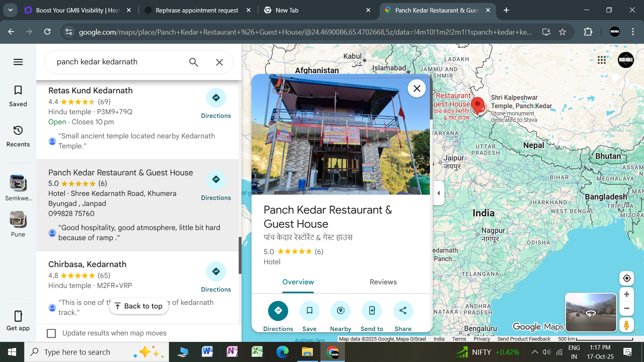Click Directions icon in place card

coord(278,311)
